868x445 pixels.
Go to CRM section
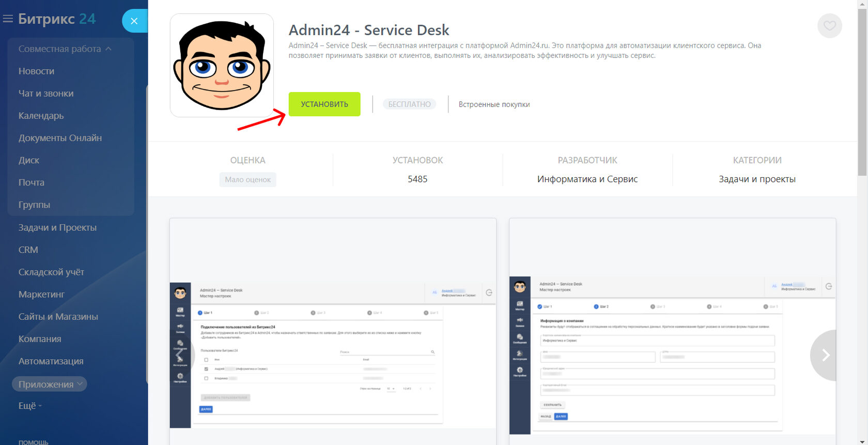28,250
